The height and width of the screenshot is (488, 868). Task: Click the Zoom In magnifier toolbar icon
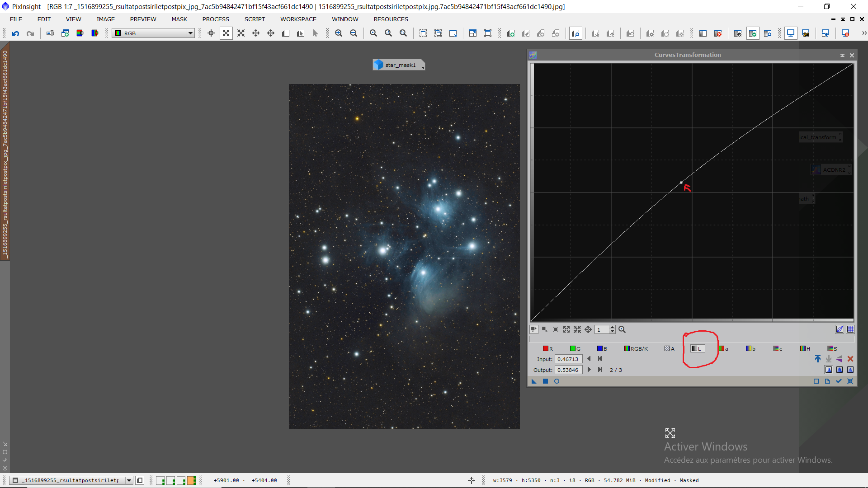[x=339, y=33]
